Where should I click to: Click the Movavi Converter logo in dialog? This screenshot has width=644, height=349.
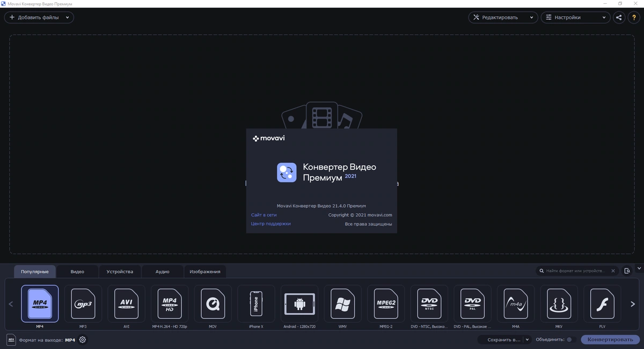point(287,172)
